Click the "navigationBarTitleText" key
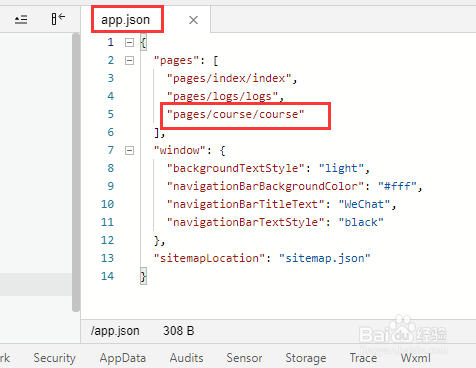The width and height of the screenshot is (476, 368). point(246,204)
